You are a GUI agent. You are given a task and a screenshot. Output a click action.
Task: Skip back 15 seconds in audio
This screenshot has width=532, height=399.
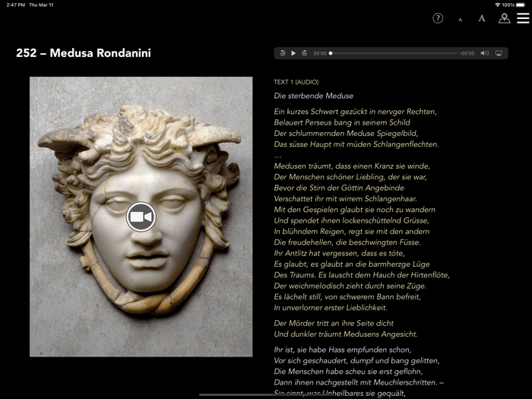(x=282, y=53)
